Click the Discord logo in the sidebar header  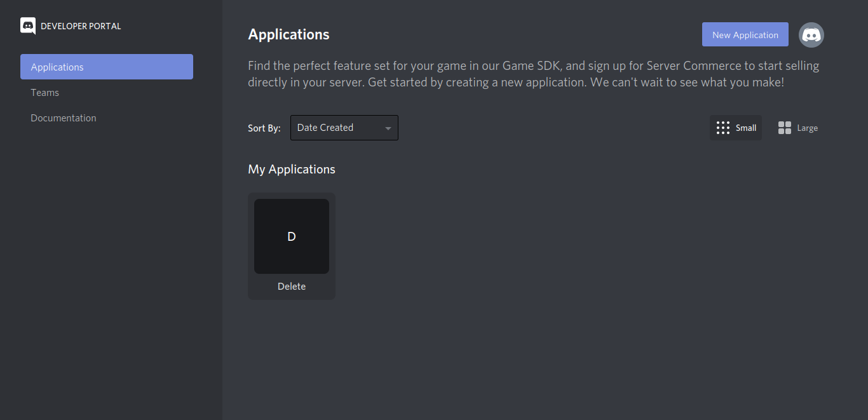coord(28,26)
